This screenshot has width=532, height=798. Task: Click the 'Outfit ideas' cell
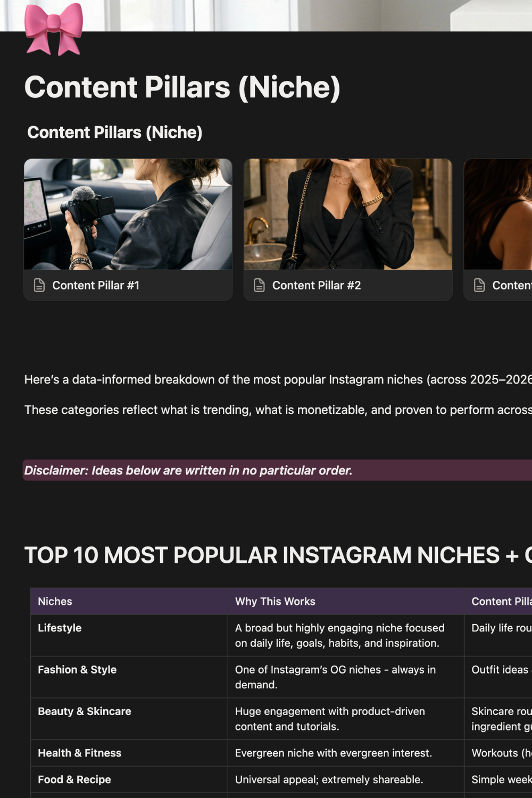click(x=498, y=677)
